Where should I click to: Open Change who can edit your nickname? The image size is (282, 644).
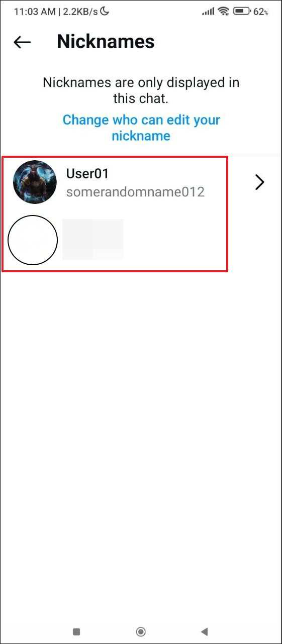click(x=141, y=128)
